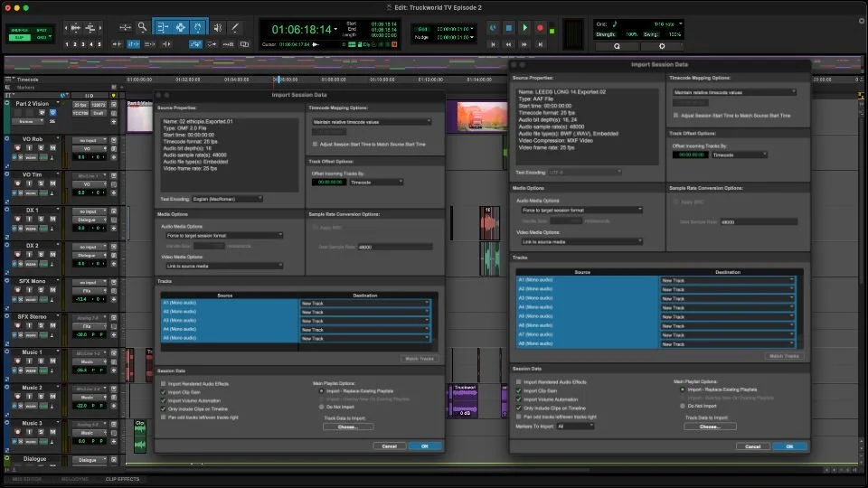This screenshot has width=868, height=488.
Task: Click Go to End transport button
Action: point(541,44)
